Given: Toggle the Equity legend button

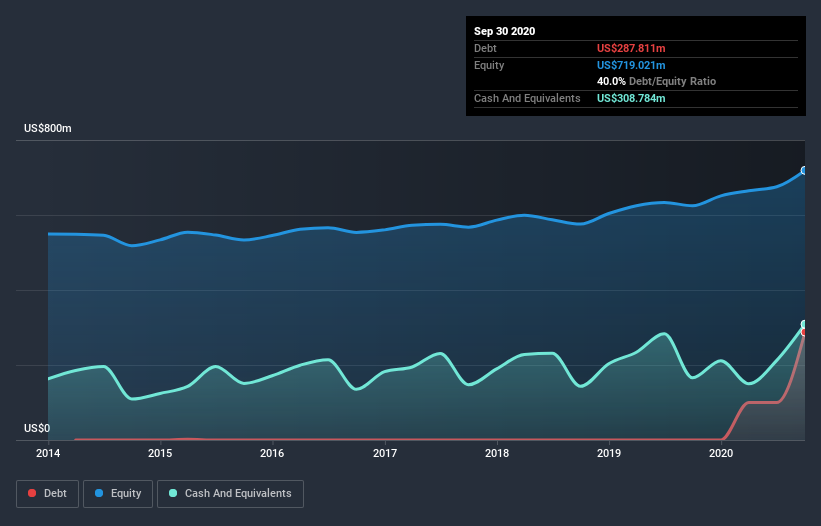Looking at the screenshot, I should coord(118,494).
